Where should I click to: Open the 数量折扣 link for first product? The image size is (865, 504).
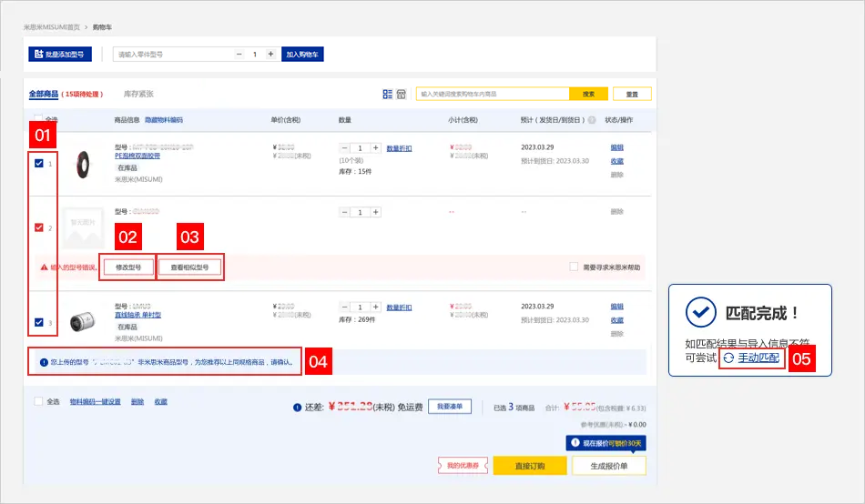coord(399,147)
